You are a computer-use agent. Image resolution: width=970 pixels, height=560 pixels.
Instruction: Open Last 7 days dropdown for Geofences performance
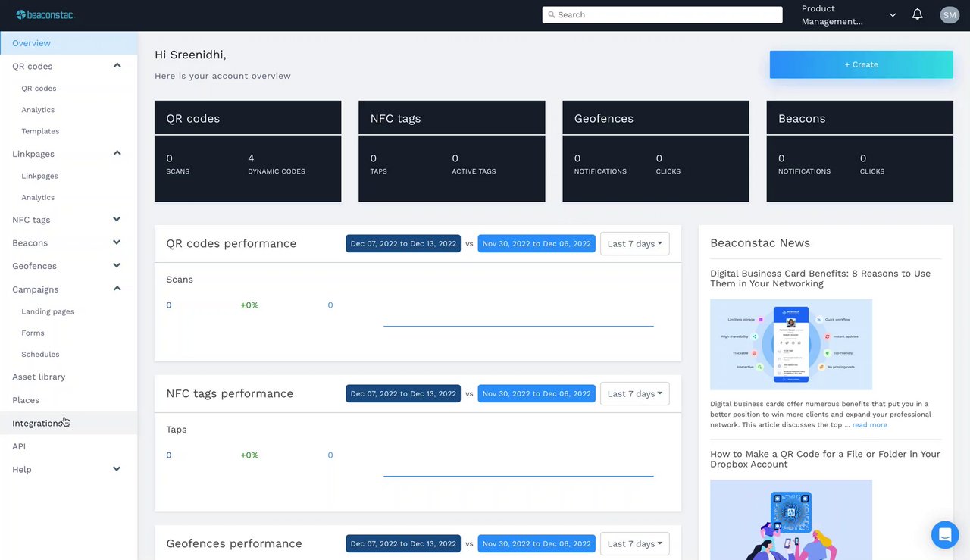(x=634, y=544)
